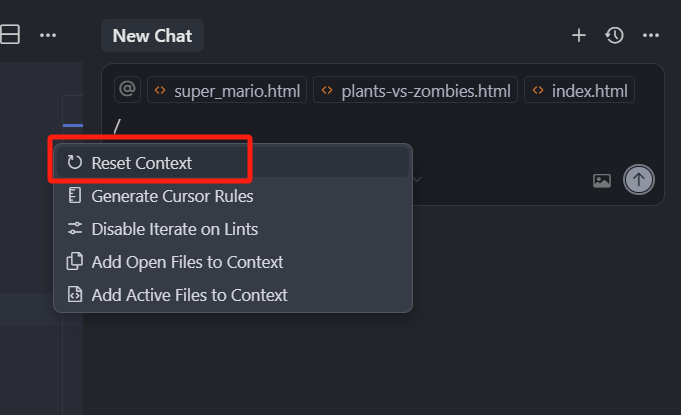This screenshot has width=681, height=415.
Task: Open the left panel ellipsis menu
Action: [x=48, y=35]
